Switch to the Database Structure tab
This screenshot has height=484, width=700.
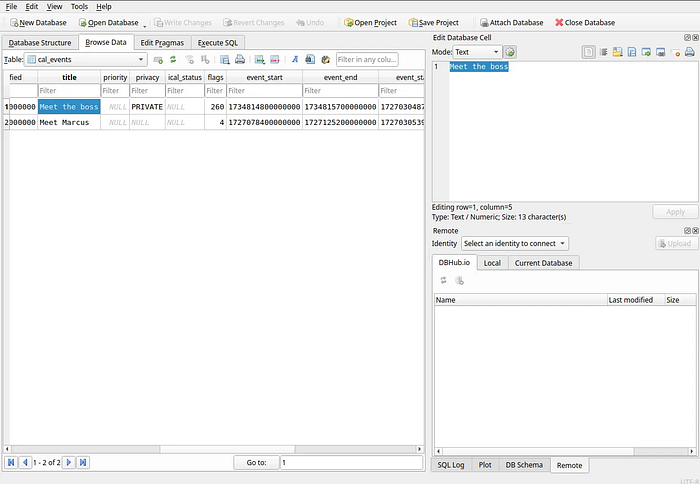[x=40, y=43]
